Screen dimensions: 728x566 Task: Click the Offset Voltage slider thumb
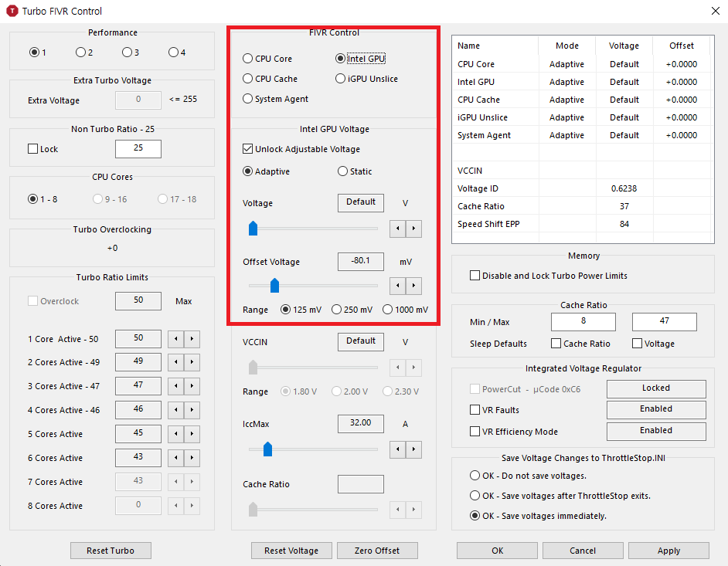pos(274,286)
